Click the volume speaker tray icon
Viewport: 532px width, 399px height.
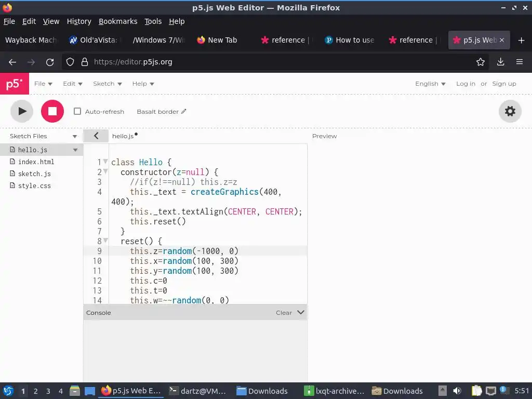(x=457, y=391)
